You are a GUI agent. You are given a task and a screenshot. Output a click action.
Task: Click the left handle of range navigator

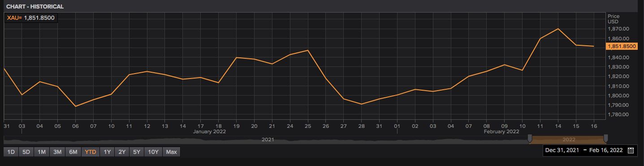(x=530, y=139)
